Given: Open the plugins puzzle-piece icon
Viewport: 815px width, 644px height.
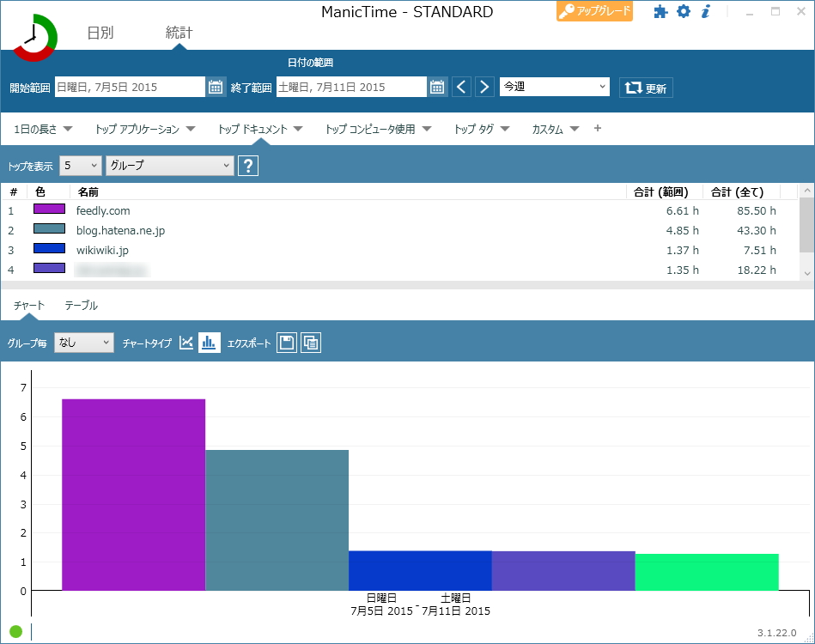Looking at the screenshot, I should 660,11.
